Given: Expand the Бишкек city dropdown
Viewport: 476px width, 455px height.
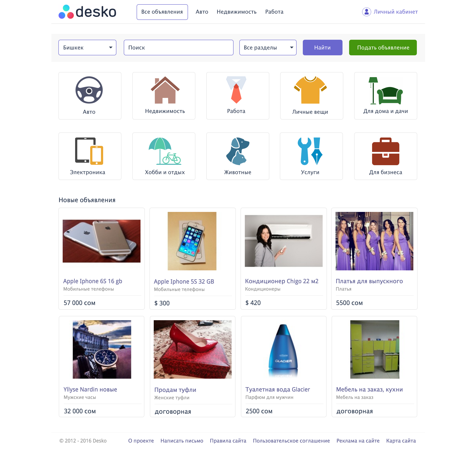Looking at the screenshot, I should click(x=87, y=48).
